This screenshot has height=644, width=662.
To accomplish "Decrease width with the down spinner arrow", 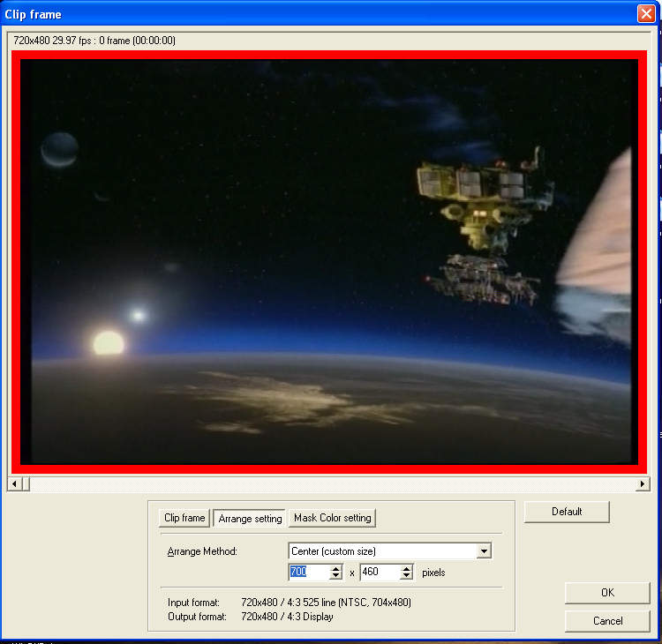I will [x=335, y=576].
